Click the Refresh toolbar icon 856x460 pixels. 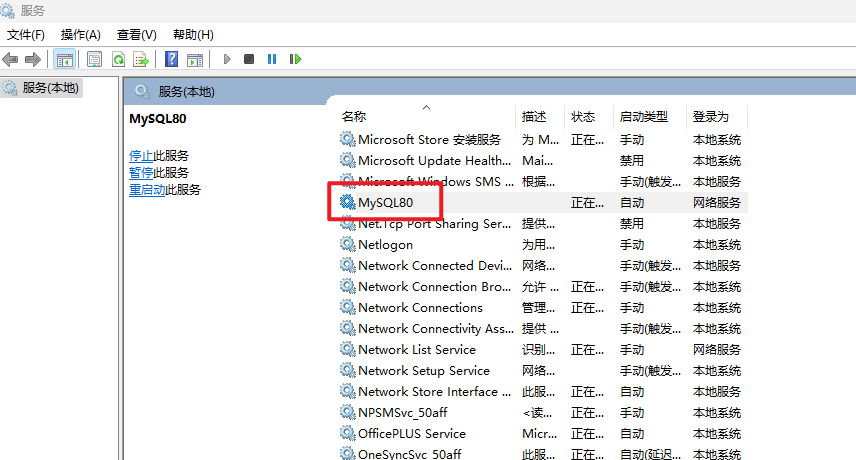(x=118, y=59)
